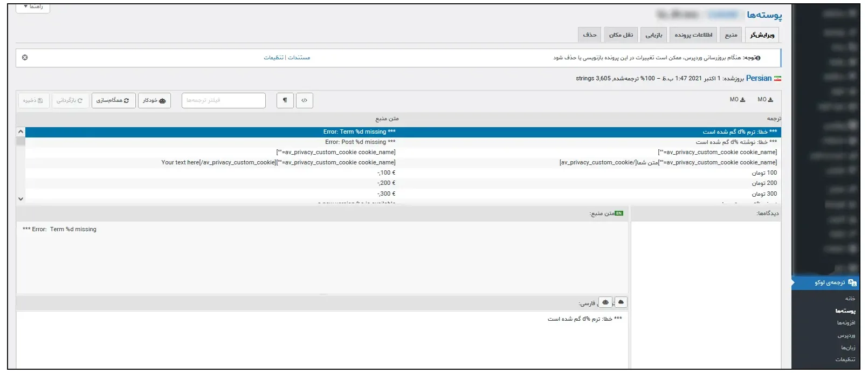Download the left MO file next to it
The image size is (868, 373).
pyautogui.click(x=738, y=100)
